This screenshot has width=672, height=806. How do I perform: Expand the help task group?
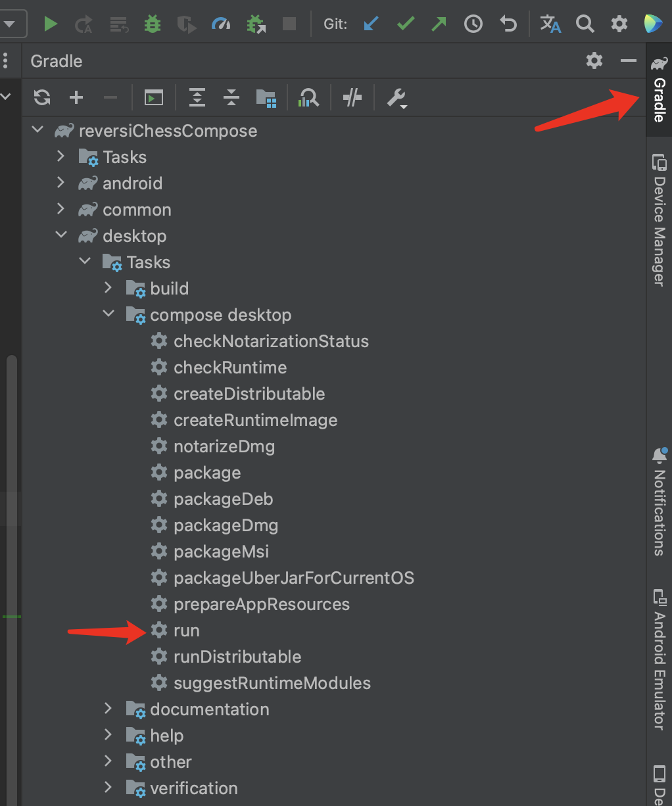click(108, 735)
